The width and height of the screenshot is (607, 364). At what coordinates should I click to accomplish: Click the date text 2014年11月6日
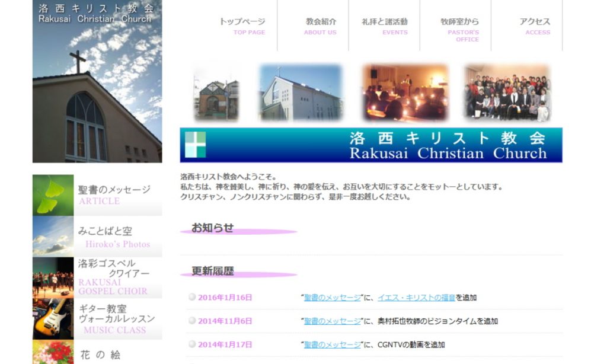pyautogui.click(x=225, y=321)
